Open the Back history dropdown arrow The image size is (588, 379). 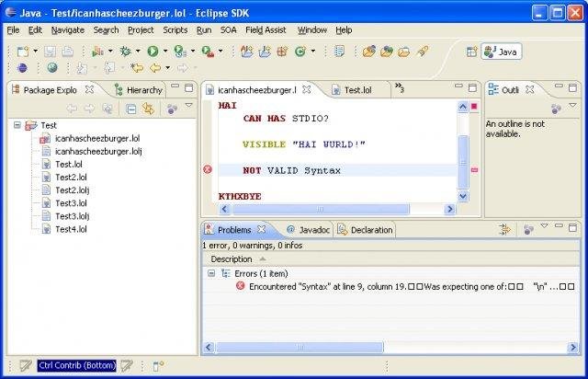(167, 68)
